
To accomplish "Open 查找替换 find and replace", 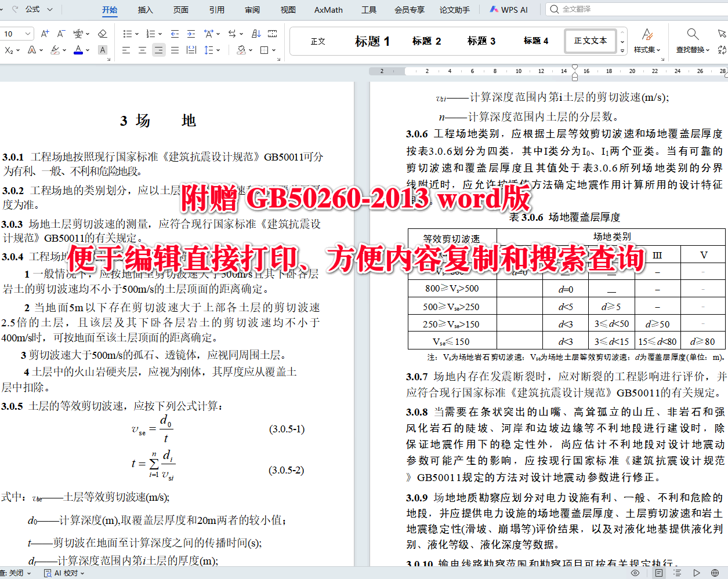I will click(x=693, y=41).
